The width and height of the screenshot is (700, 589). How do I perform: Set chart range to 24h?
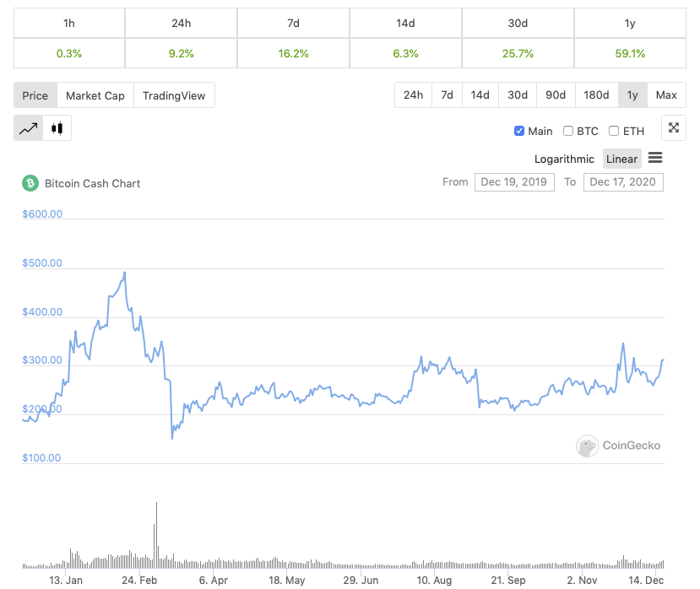[414, 95]
